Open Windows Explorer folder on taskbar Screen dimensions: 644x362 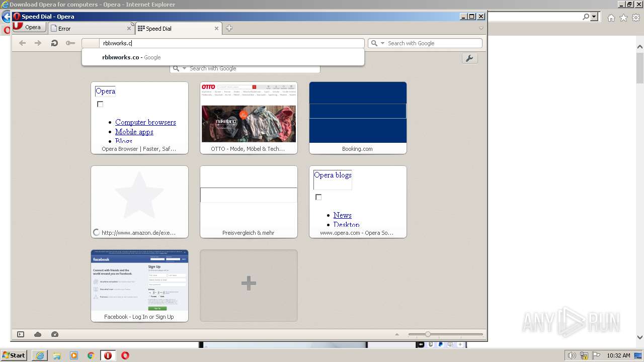57,355
